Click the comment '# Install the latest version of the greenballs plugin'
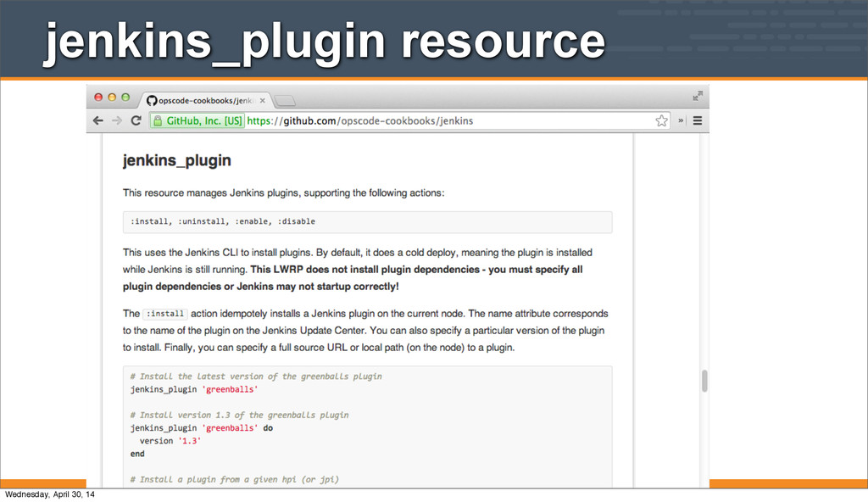 (256, 376)
